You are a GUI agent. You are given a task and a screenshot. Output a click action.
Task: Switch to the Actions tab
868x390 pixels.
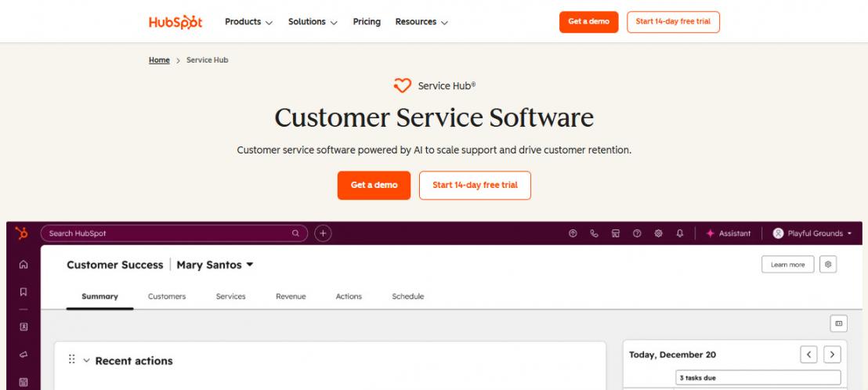(349, 297)
